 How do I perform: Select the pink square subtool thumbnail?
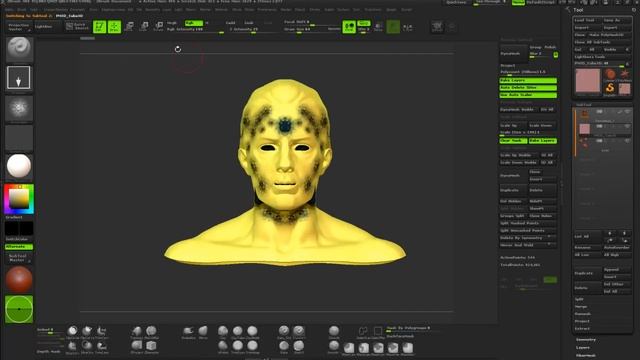point(584,129)
